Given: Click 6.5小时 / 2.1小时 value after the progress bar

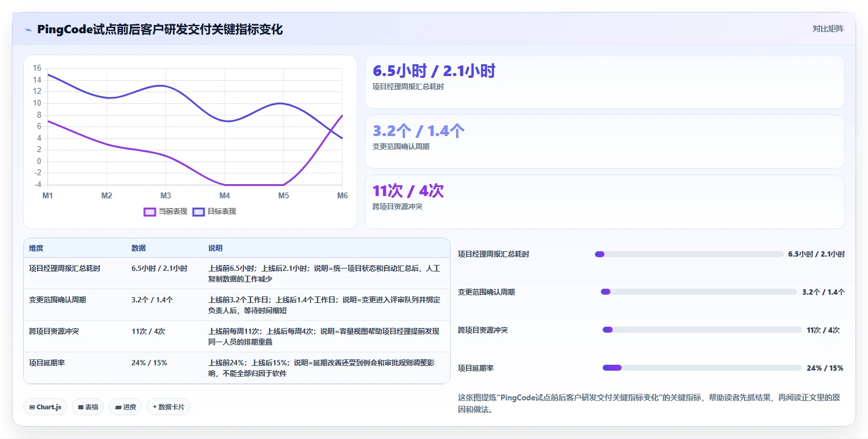Looking at the screenshot, I should click(x=816, y=254).
